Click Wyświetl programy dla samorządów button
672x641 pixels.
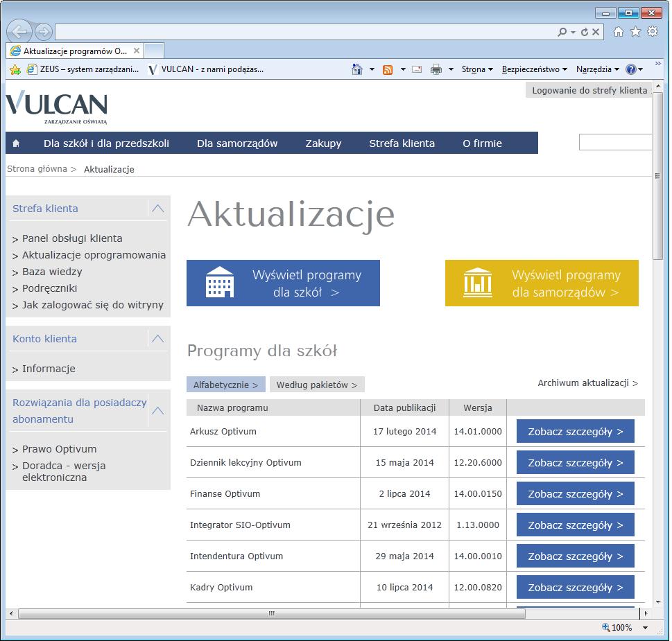click(x=542, y=283)
